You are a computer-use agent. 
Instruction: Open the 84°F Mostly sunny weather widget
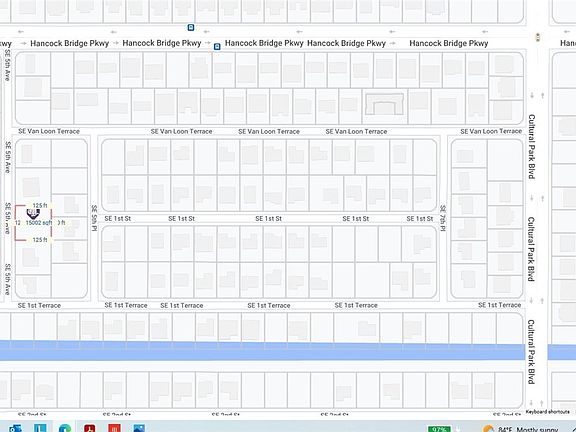[520, 429]
